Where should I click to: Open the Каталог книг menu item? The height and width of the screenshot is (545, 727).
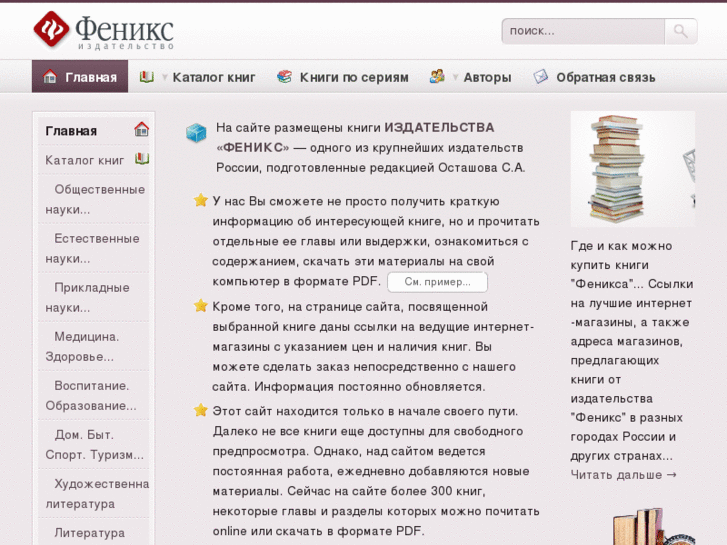[214, 77]
